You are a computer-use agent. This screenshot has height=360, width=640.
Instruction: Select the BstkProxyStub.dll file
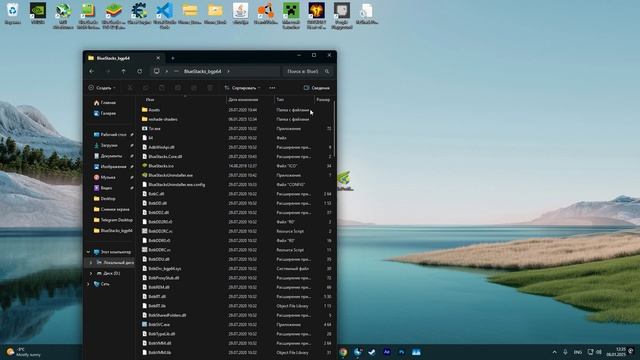236,278
